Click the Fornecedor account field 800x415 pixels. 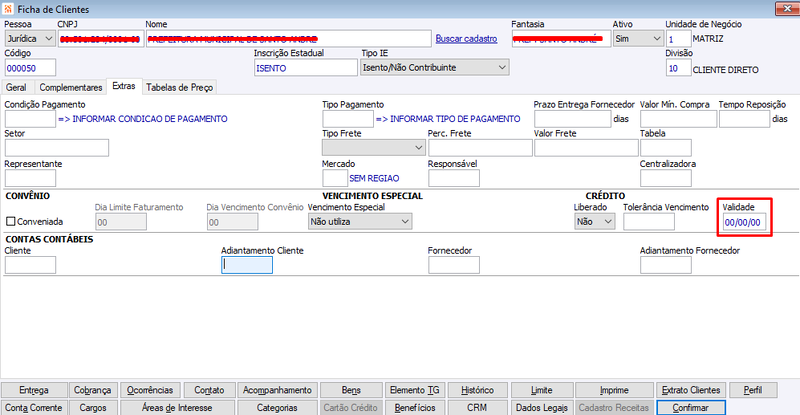[454, 265]
